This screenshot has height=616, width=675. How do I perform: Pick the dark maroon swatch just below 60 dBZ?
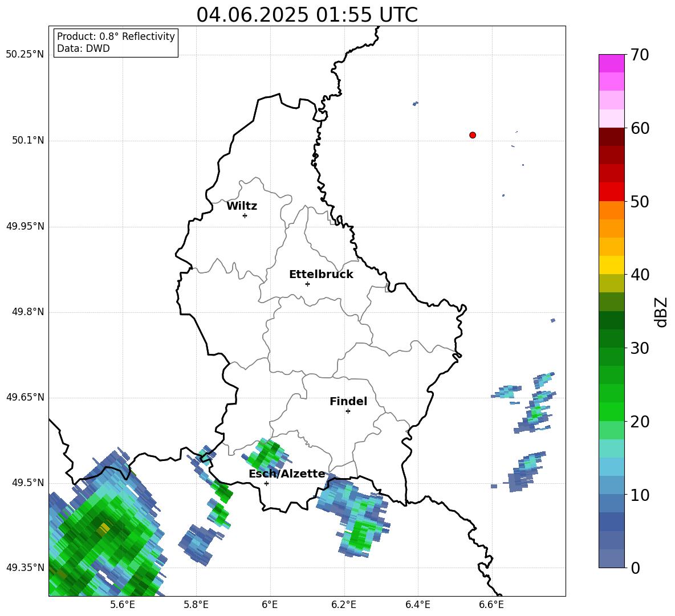[611, 137]
